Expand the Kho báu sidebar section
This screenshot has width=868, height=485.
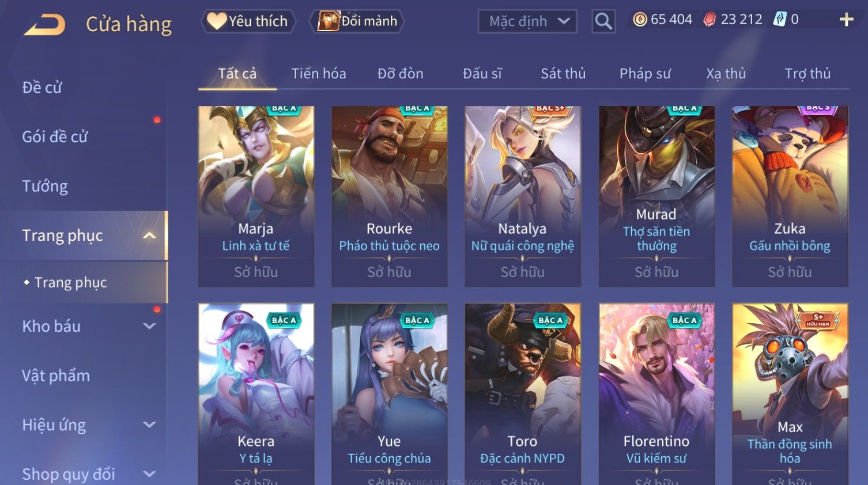[x=149, y=326]
